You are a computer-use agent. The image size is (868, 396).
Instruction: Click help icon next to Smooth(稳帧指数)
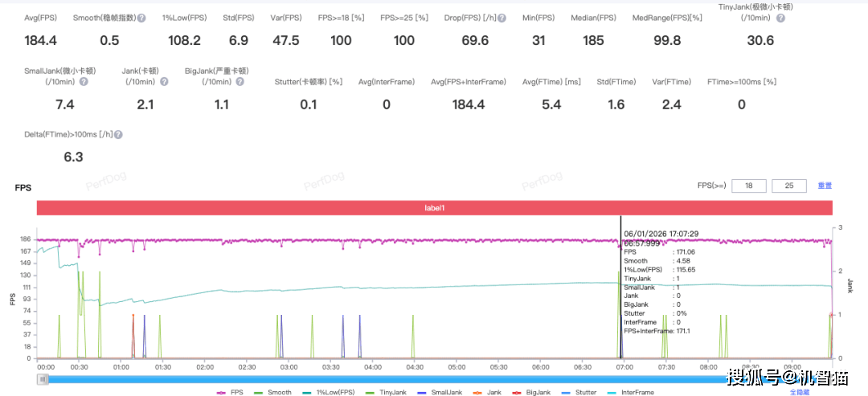(x=141, y=18)
